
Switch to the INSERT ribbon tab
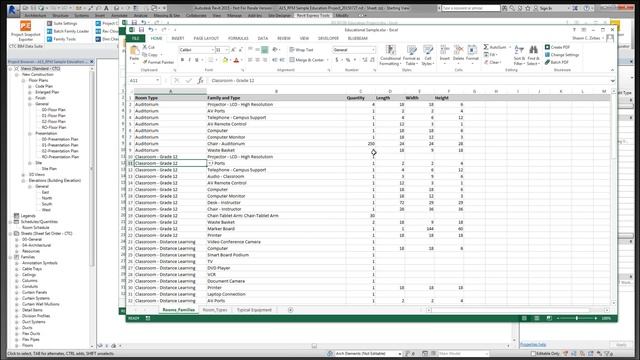click(178, 38)
